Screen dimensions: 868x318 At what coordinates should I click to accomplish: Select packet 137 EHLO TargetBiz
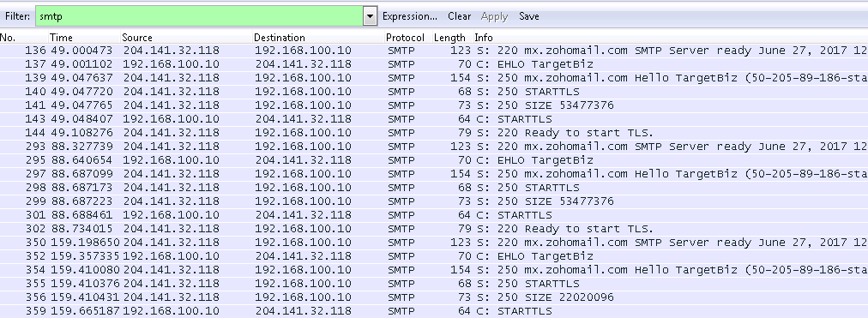pos(434,64)
